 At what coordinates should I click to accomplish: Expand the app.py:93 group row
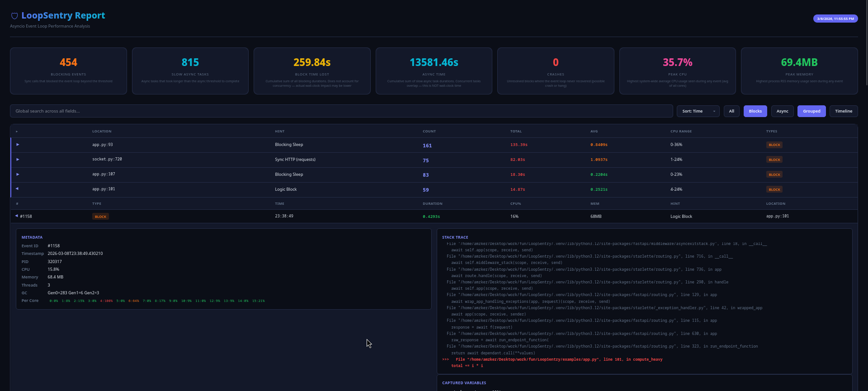click(x=18, y=145)
